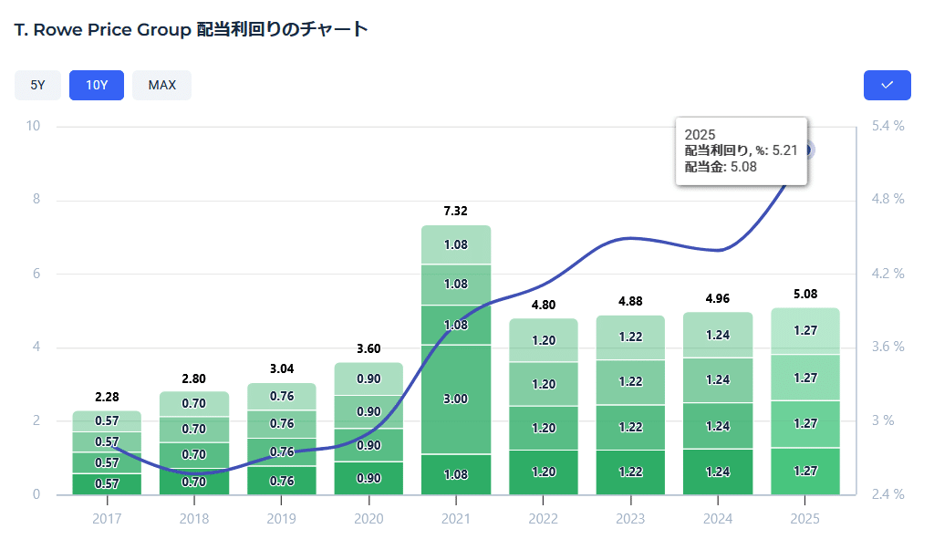
Task: Click the 2.28 total label above 2017
Action: 108,397
